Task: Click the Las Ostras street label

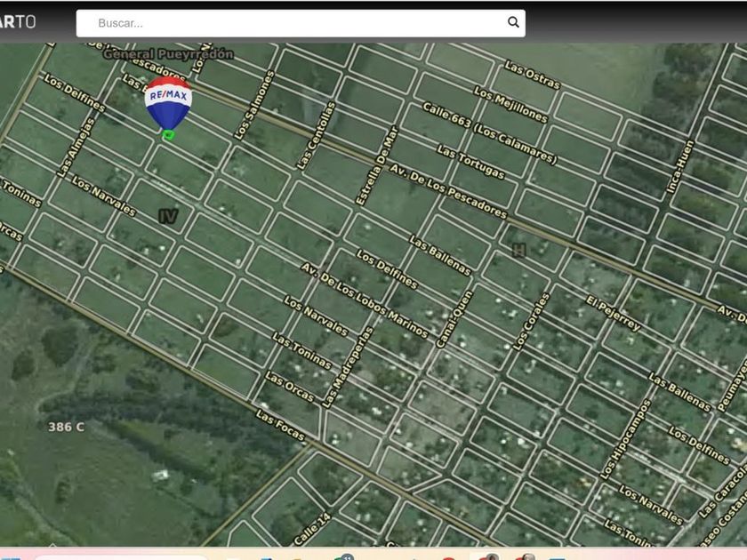Action: pos(532,75)
